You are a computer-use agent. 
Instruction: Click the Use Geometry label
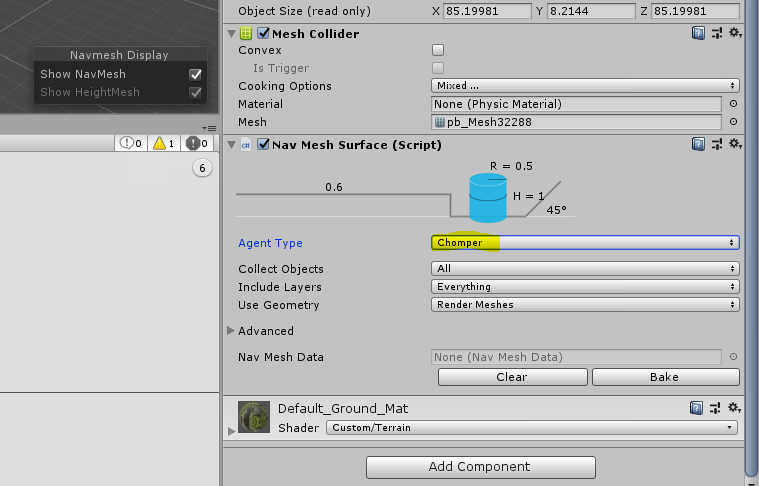click(x=279, y=305)
